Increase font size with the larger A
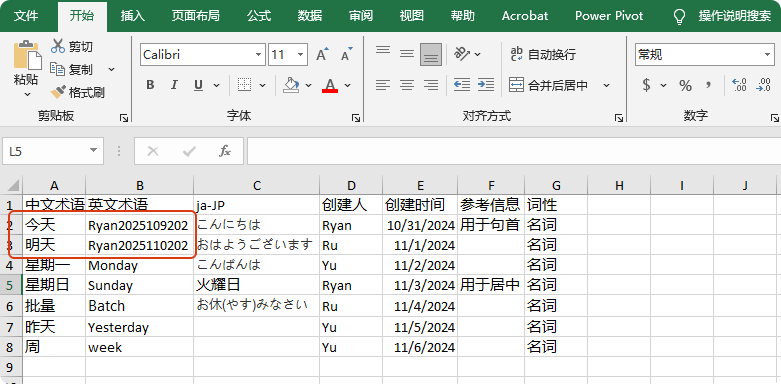781x384 pixels. click(x=322, y=54)
